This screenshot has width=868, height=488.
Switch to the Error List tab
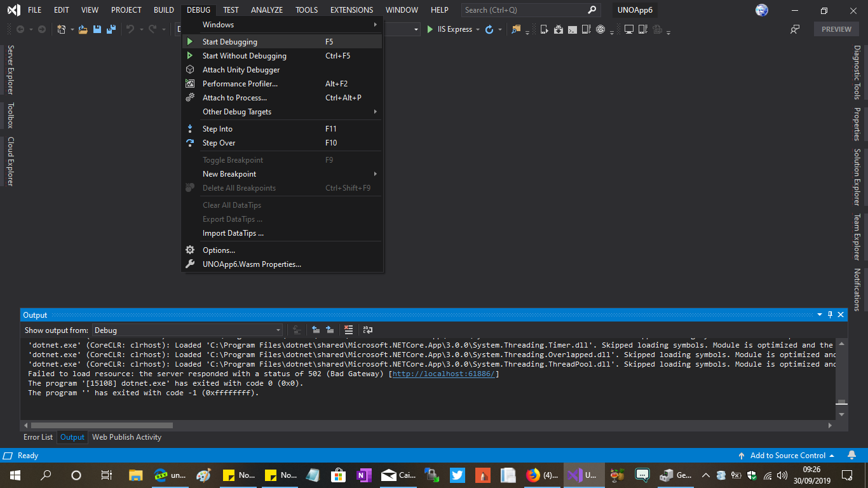(x=38, y=437)
